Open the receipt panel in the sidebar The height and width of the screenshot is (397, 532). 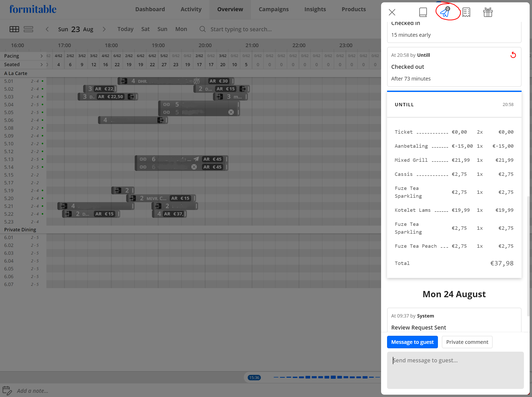click(x=466, y=12)
